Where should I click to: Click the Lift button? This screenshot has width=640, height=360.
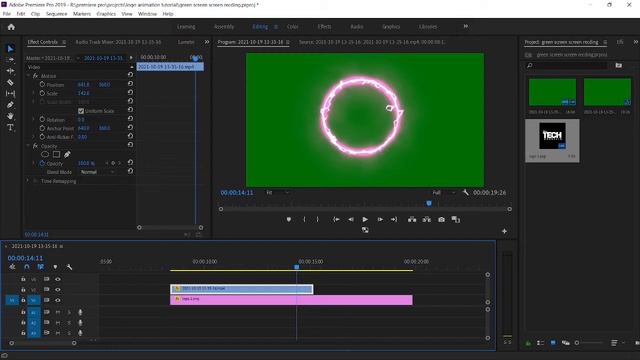point(412,220)
